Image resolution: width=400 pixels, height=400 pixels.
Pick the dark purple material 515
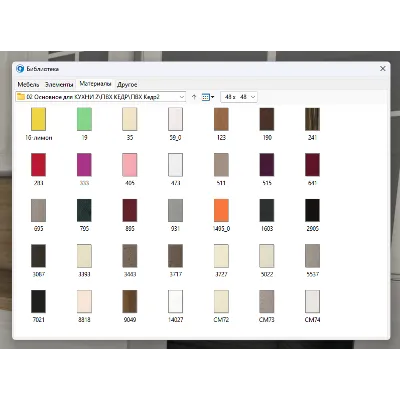pos(267,165)
